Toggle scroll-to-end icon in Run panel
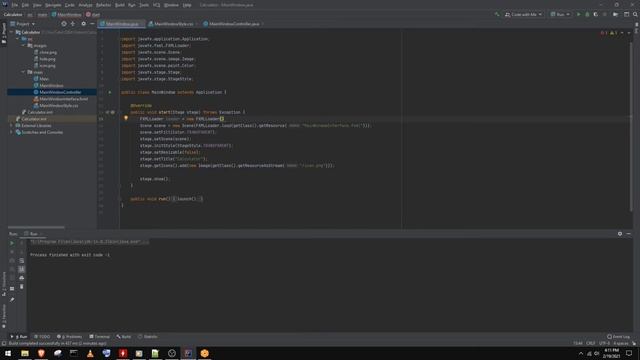Viewport: 640px width, 360px height. [22, 269]
